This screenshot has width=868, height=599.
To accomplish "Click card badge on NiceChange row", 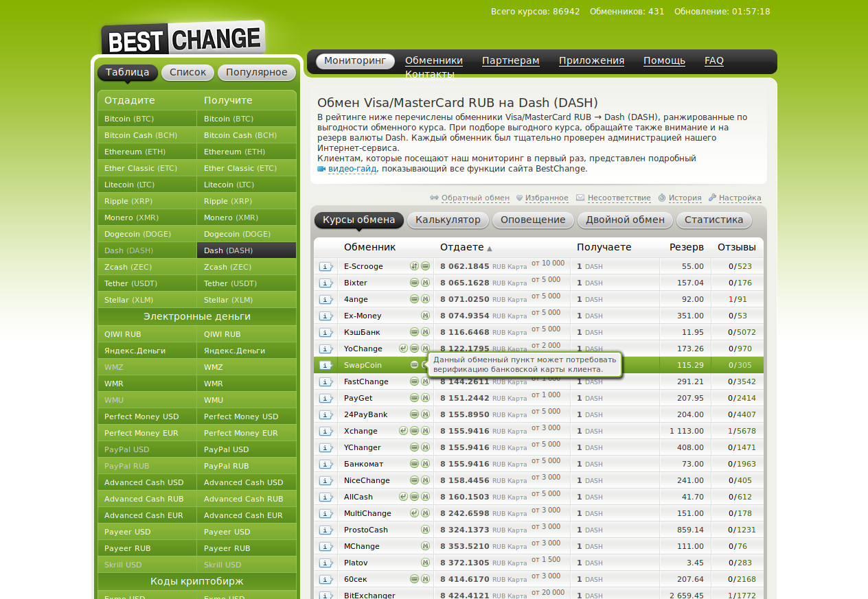I will pos(414,480).
